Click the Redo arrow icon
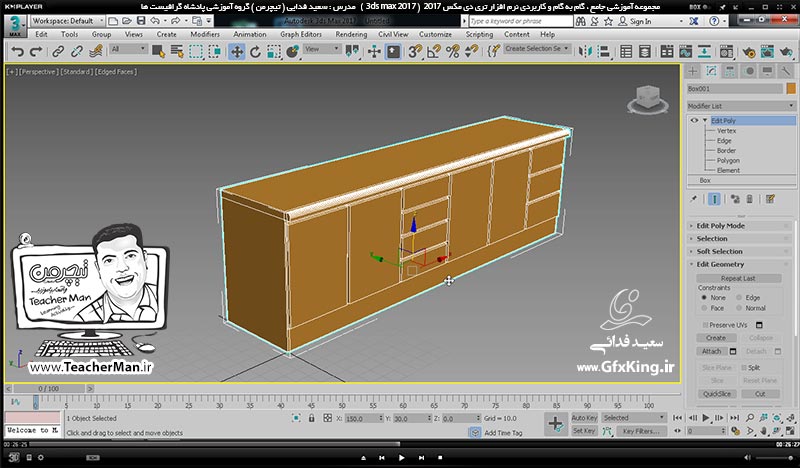800x468 pixels. pos(36,52)
